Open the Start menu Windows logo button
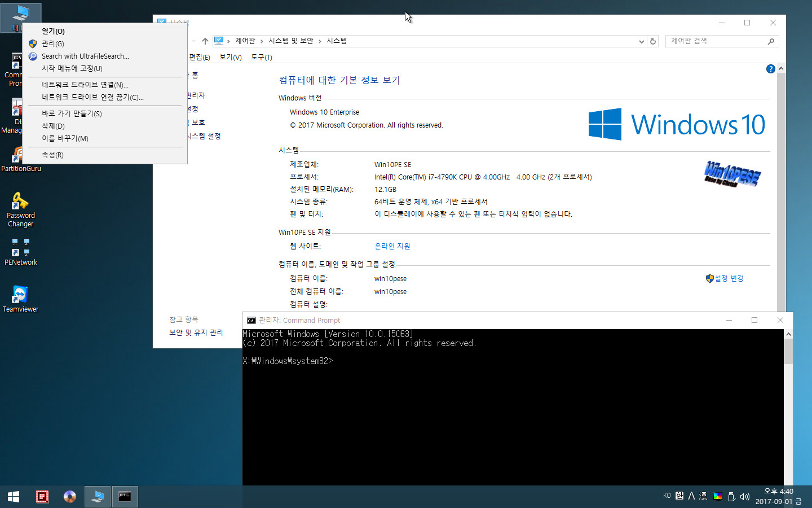 (x=14, y=497)
